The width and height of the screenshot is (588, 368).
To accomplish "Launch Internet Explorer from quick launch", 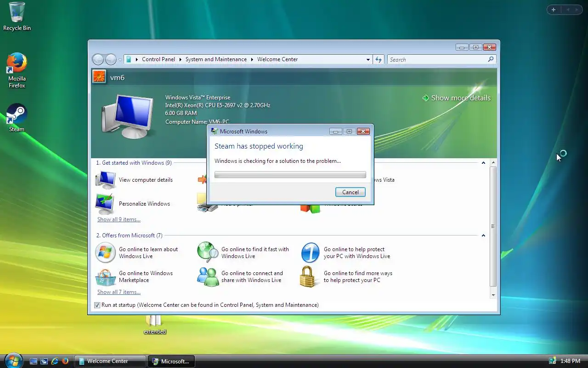I will pyautogui.click(x=55, y=361).
